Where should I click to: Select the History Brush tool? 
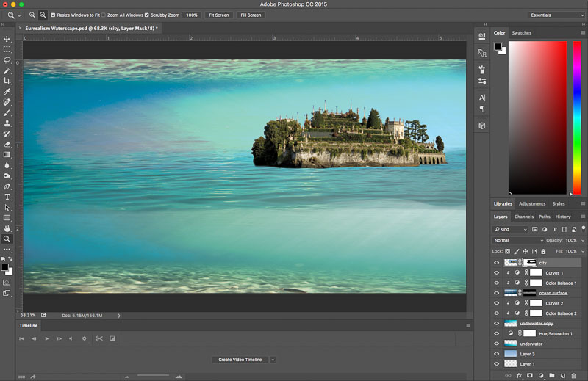(x=7, y=134)
